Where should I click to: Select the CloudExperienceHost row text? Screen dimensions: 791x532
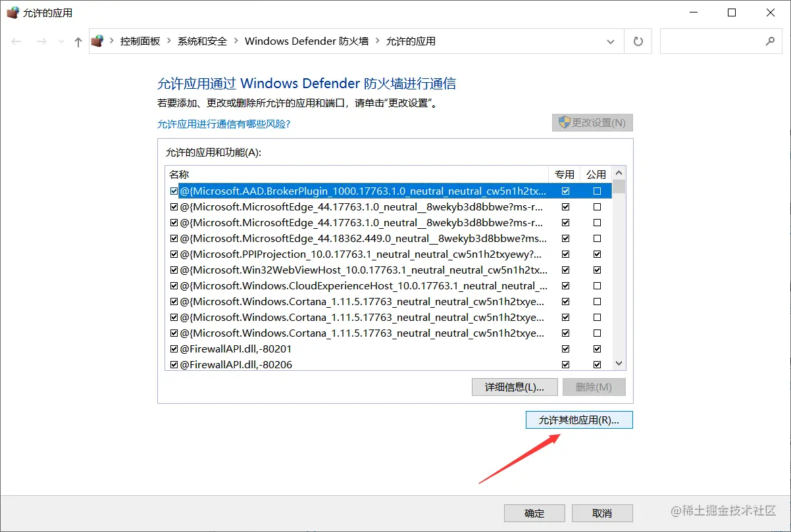click(x=363, y=285)
